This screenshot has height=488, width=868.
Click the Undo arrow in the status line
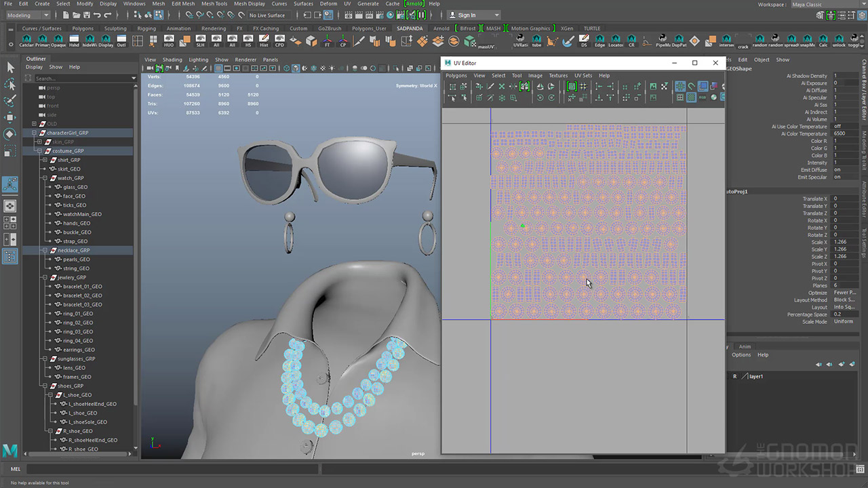[97, 15]
